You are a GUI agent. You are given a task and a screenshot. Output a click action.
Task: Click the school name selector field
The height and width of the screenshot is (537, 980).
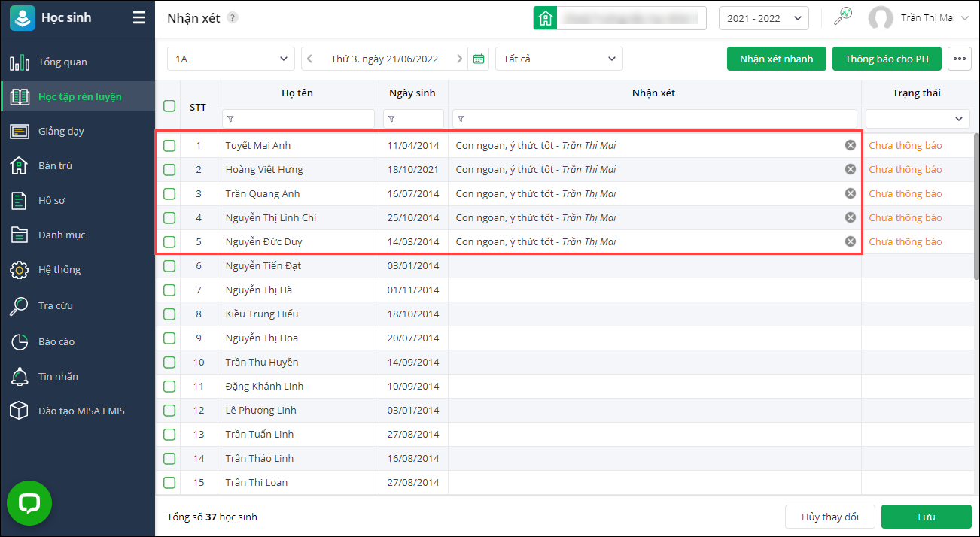click(x=632, y=18)
